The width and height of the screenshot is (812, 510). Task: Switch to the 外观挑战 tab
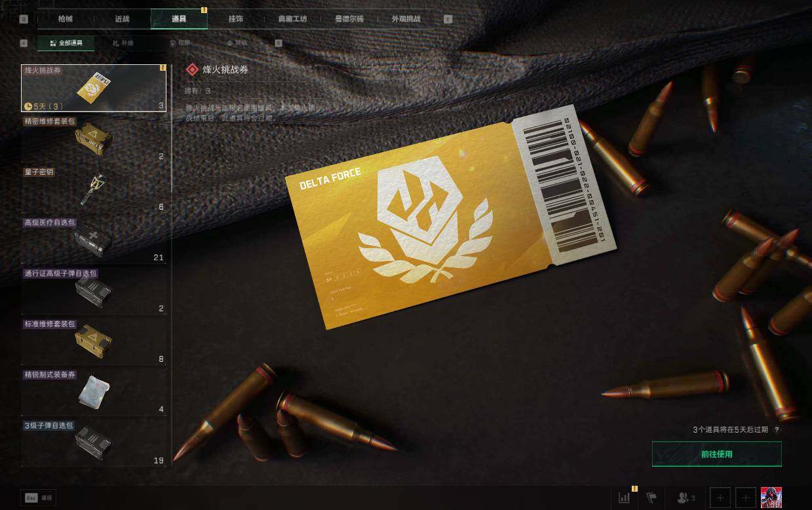click(x=406, y=19)
